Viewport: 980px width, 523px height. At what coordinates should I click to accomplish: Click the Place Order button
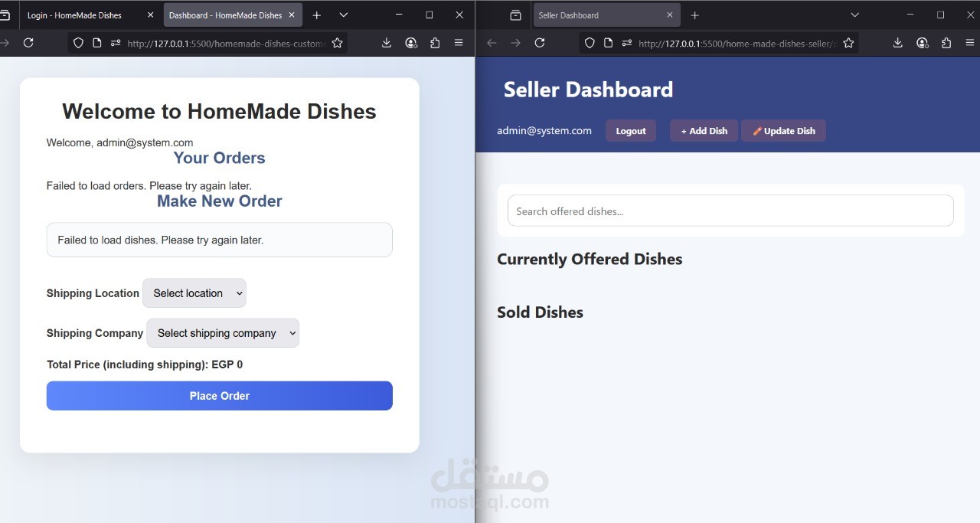click(220, 396)
